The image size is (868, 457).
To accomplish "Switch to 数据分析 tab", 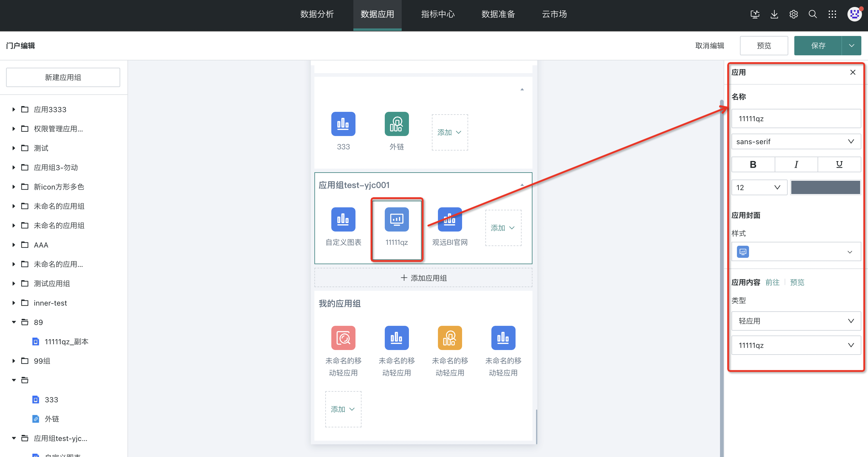I will coord(317,14).
